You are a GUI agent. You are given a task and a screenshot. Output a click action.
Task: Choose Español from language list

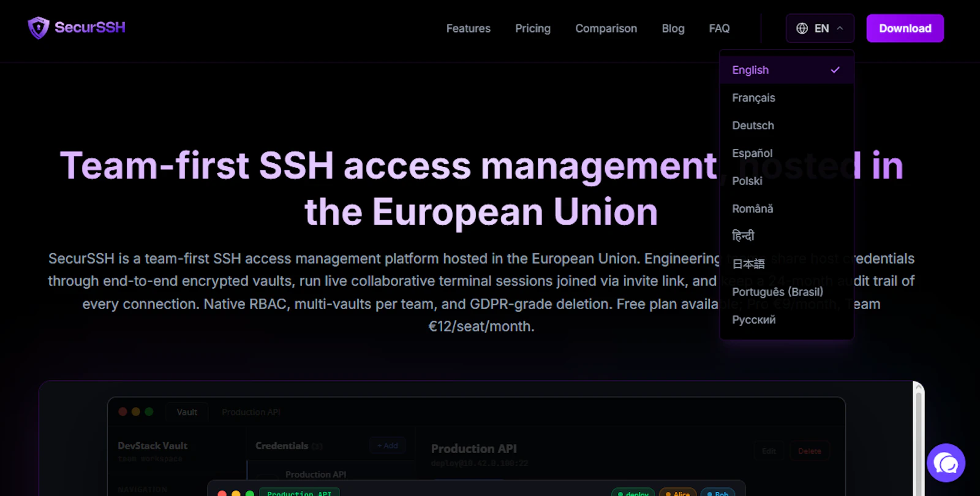tap(786, 153)
